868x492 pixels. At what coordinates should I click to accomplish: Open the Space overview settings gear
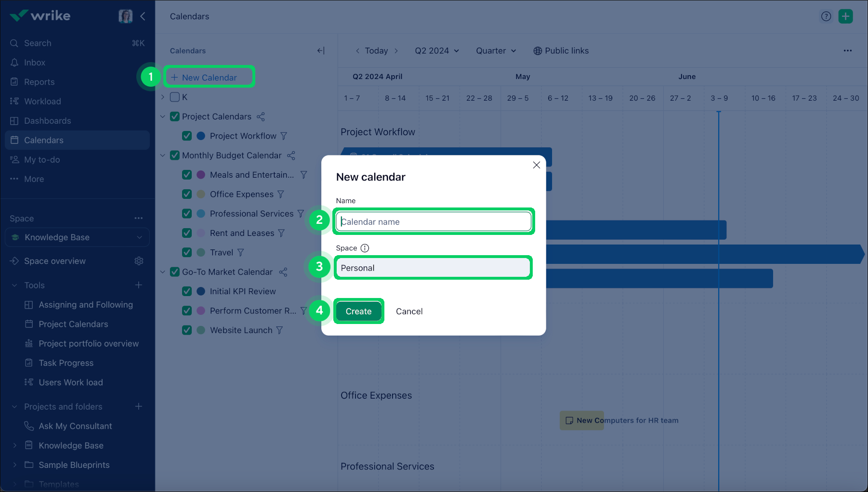click(139, 261)
